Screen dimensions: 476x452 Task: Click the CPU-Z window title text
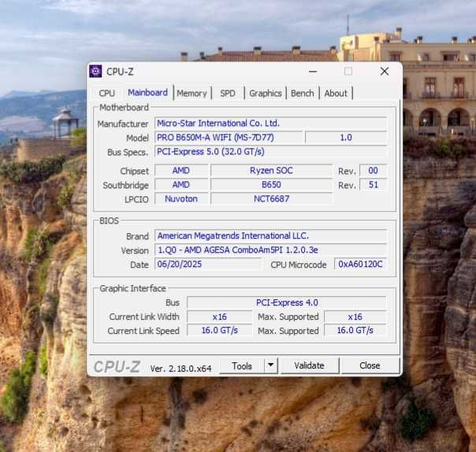120,72
